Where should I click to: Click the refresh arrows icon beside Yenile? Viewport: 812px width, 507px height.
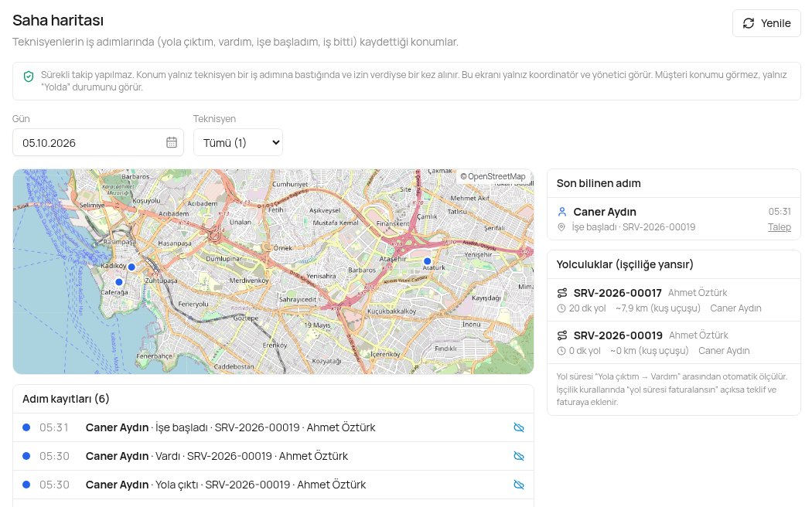[749, 23]
